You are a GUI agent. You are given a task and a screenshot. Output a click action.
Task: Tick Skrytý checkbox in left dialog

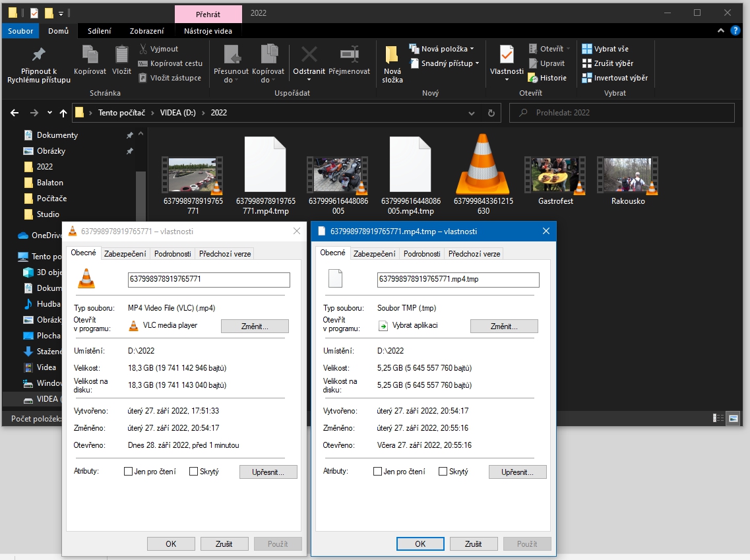coord(194,472)
